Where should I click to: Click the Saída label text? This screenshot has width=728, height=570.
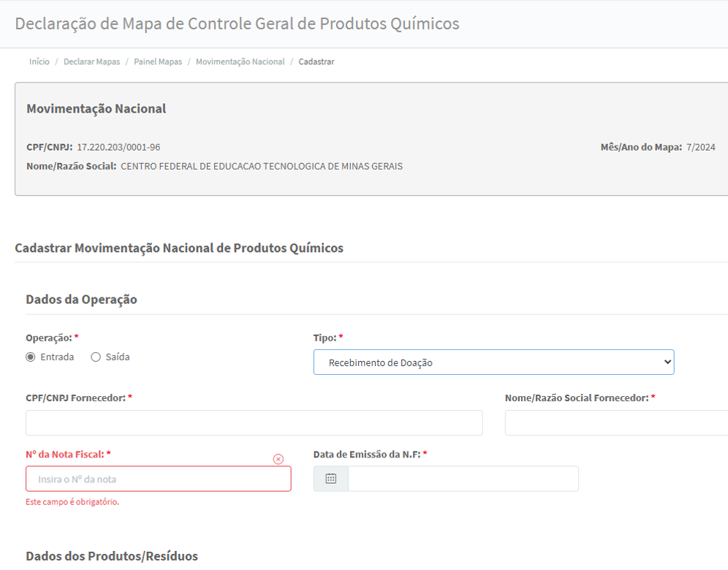coord(118,357)
